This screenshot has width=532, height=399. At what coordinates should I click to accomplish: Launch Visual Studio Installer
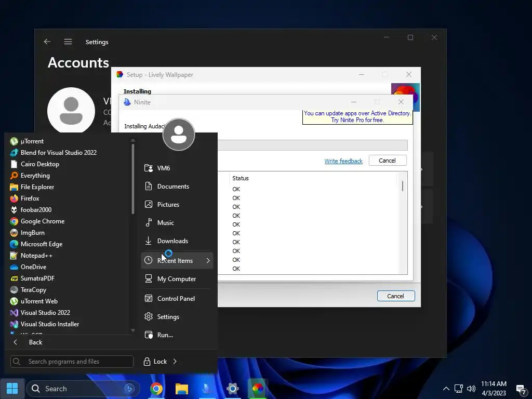pos(45,324)
